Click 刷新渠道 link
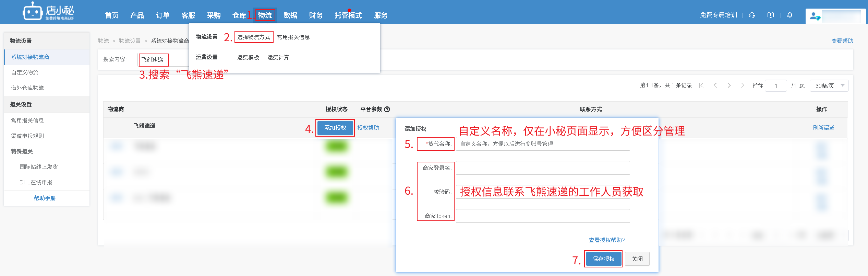 click(823, 128)
